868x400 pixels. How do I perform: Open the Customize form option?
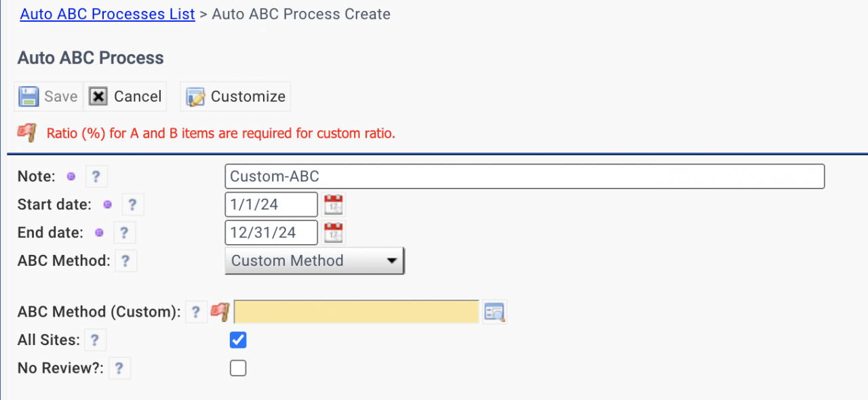(236, 96)
